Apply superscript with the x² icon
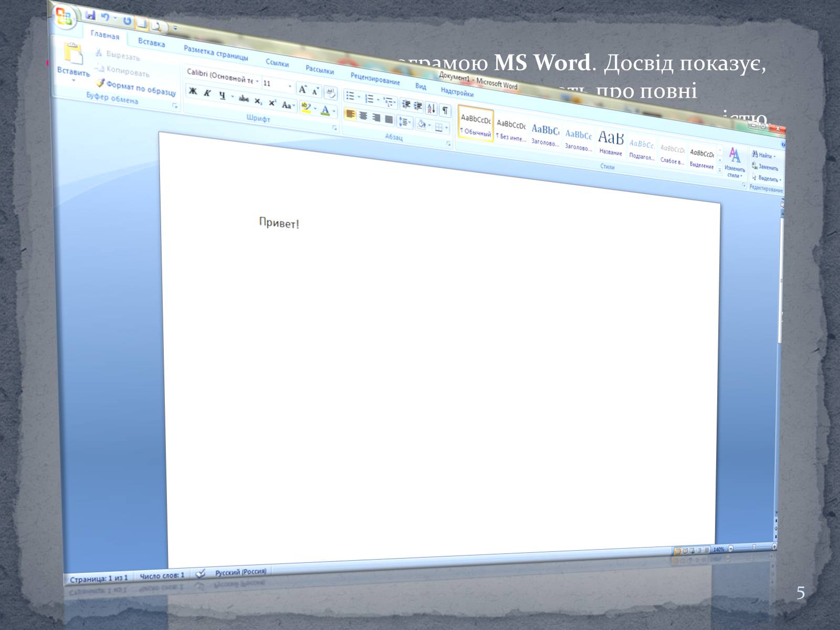The height and width of the screenshot is (630, 840). (272, 103)
